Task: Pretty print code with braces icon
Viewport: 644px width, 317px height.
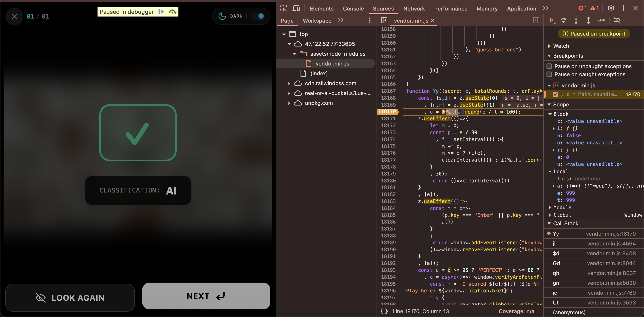Action: point(384,311)
